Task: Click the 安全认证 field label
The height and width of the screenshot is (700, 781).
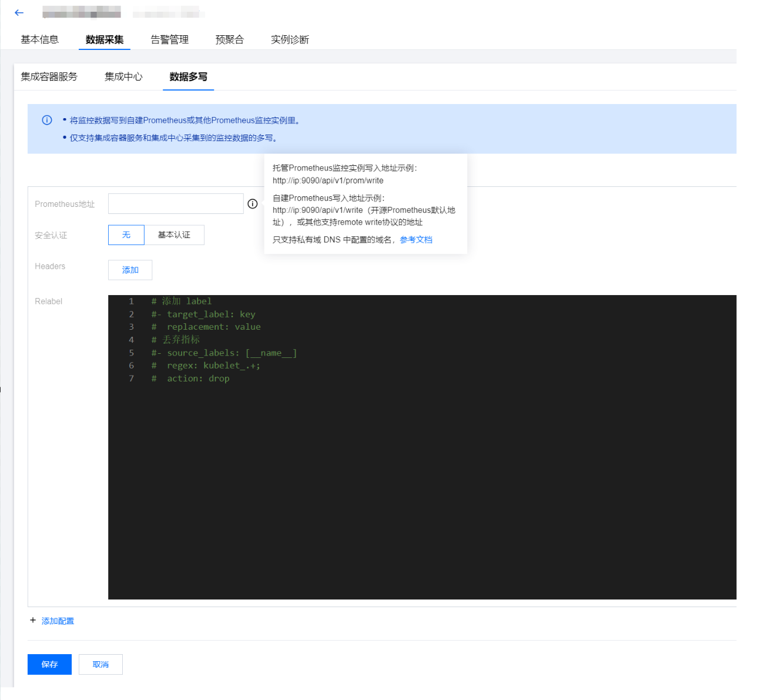Action: tap(51, 235)
